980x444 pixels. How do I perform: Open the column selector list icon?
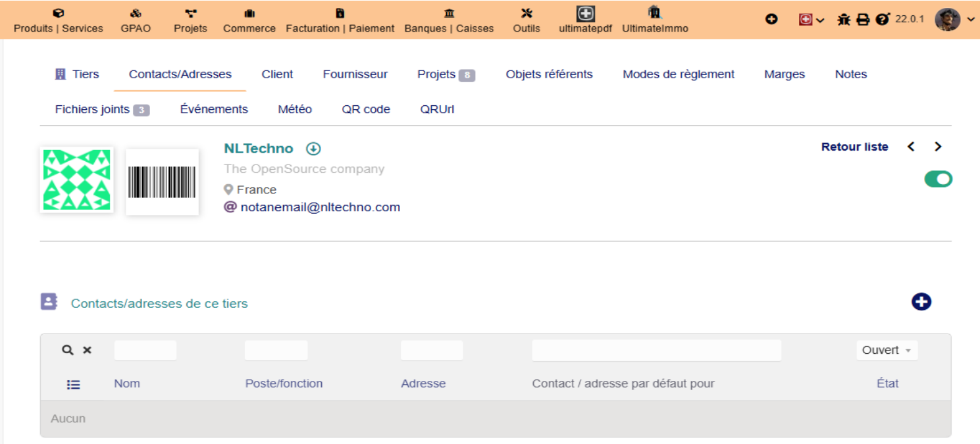click(x=74, y=385)
